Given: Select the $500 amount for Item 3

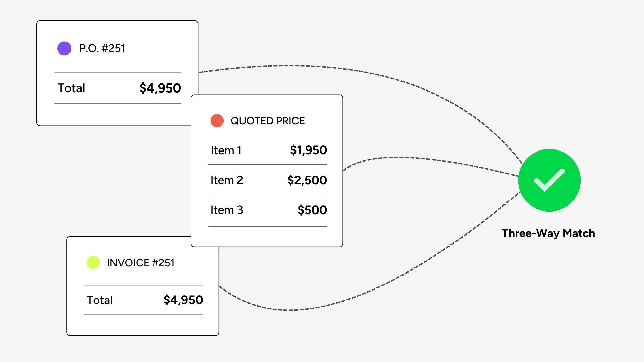Looking at the screenshot, I should click(x=312, y=210).
